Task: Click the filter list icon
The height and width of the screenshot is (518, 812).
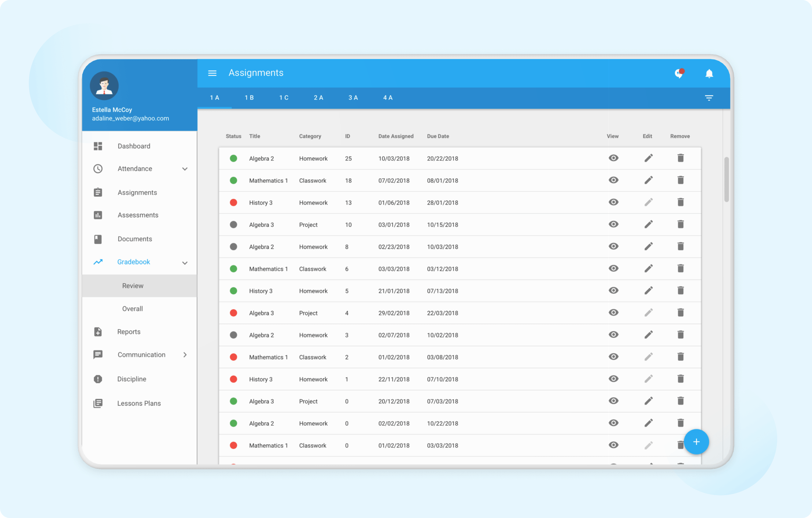Action: [x=709, y=98]
